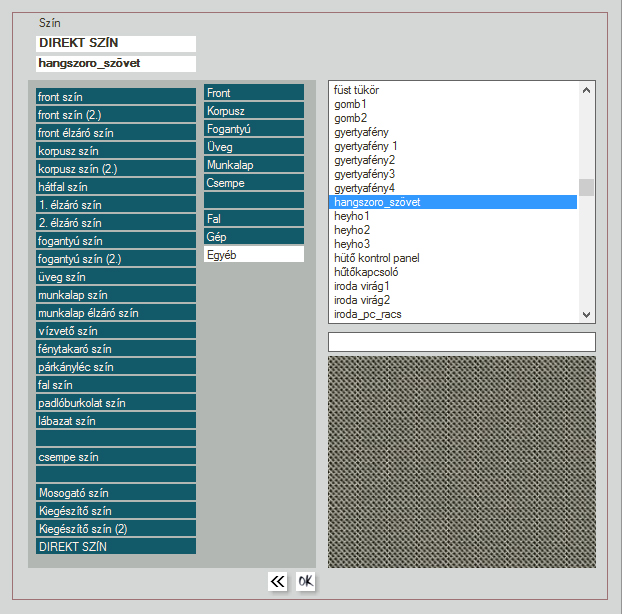This screenshot has width=622, height=614.
Task: Select 'gomb2' in the material list
Action: click(453, 118)
